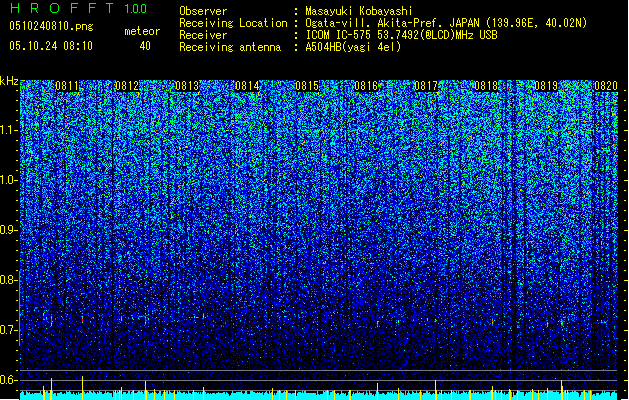The image size is (629, 400).
Task: Click the 0.8 kHz axis label
Action: pos(9,280)
